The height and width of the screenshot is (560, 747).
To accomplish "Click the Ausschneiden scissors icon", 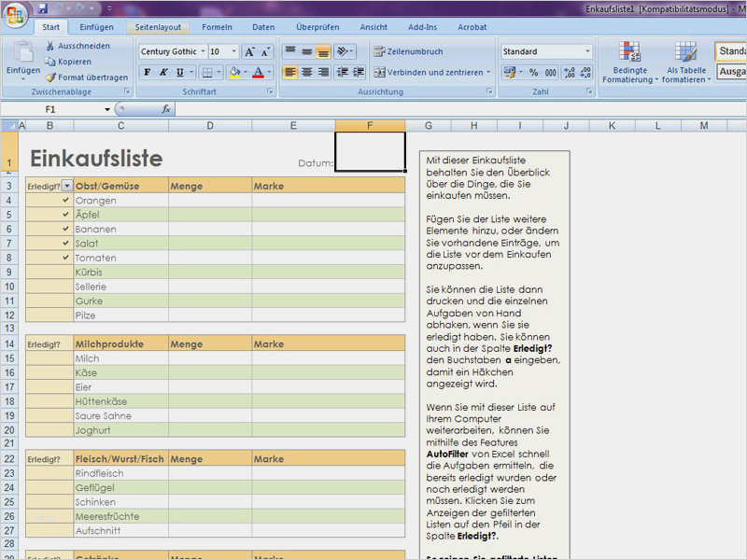I will pos(50,46).
